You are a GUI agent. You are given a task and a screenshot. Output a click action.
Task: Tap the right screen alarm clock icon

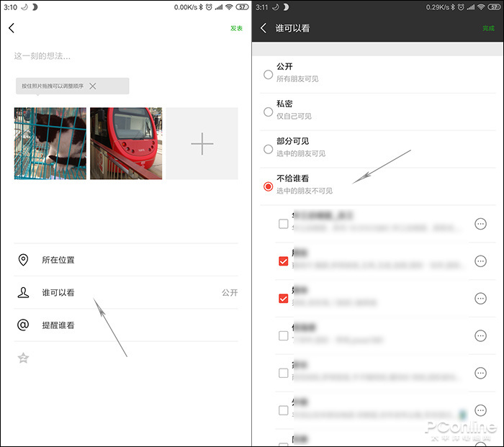(461, 7)
